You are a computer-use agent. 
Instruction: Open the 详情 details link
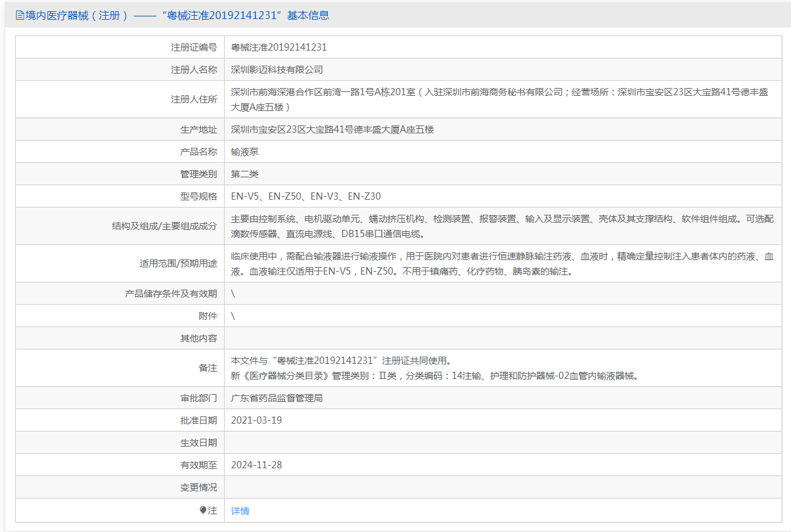[x=240, y=511]
